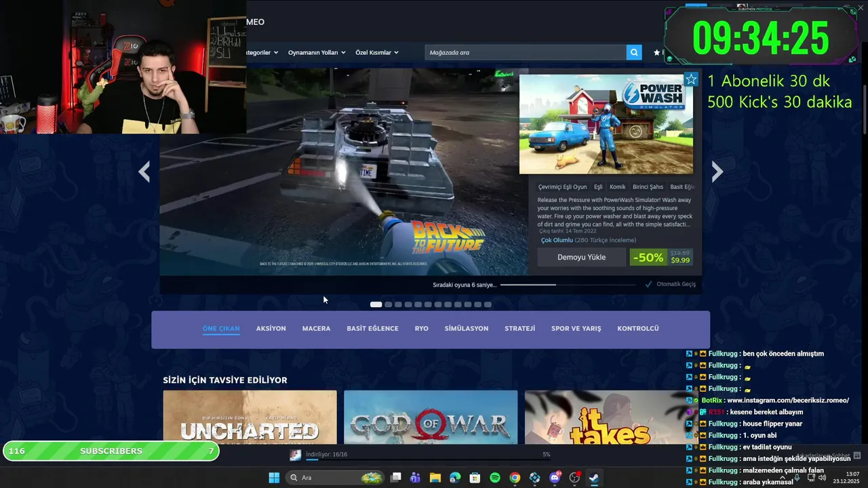Click the Birinci Şahıs tag
Screen dimensions: 868x488
pyautogui.click(x=648, y=187)
